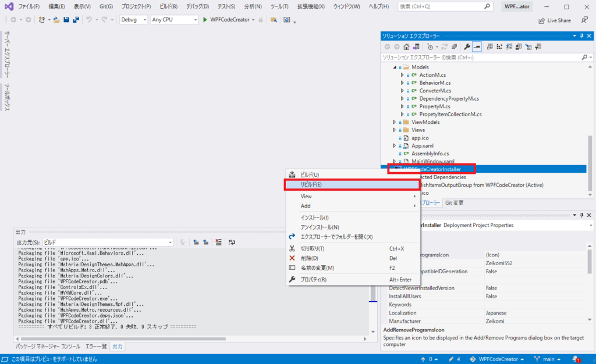Toggle auto-hide pin on Solution Explorer panel

click(581, 35)
